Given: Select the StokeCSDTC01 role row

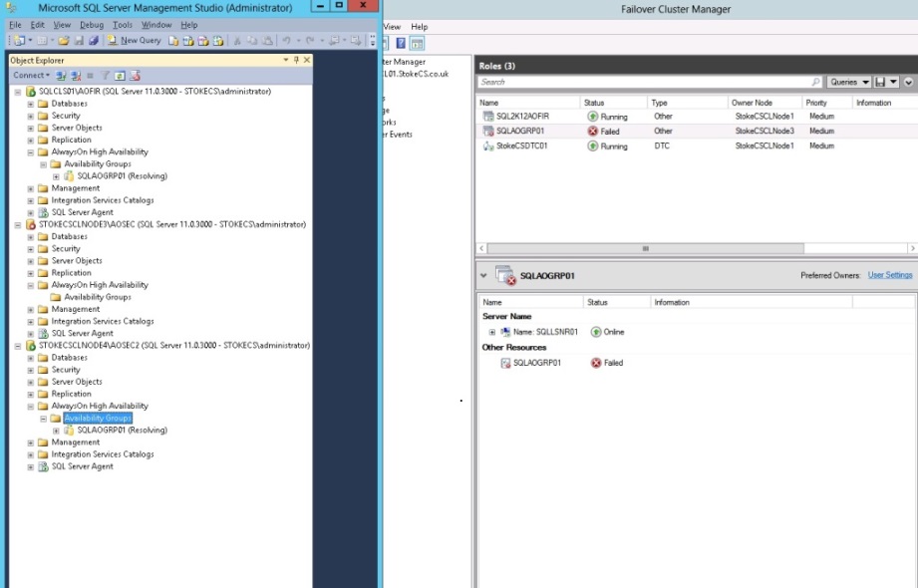Looking at the screenshot, I should (697, 147).
